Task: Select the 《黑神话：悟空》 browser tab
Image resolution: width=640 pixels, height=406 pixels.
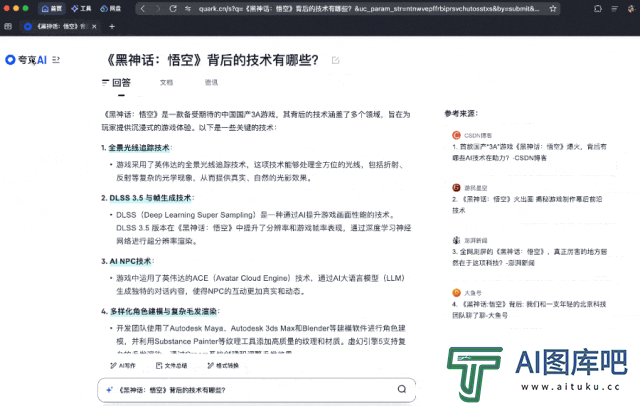Action: [60, 27]
